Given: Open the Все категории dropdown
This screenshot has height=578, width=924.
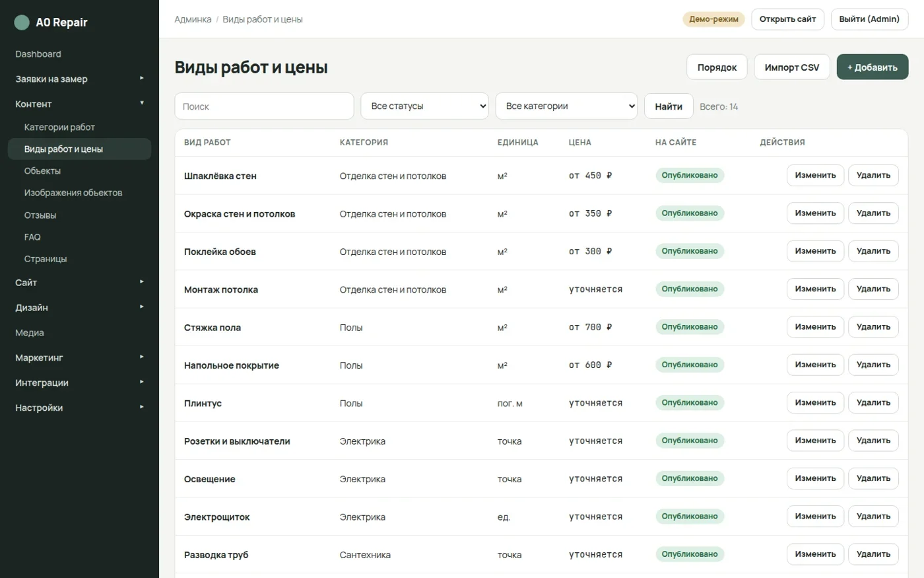Looking at the screenshot, I should pyautogui.click(x=566, y=106).
